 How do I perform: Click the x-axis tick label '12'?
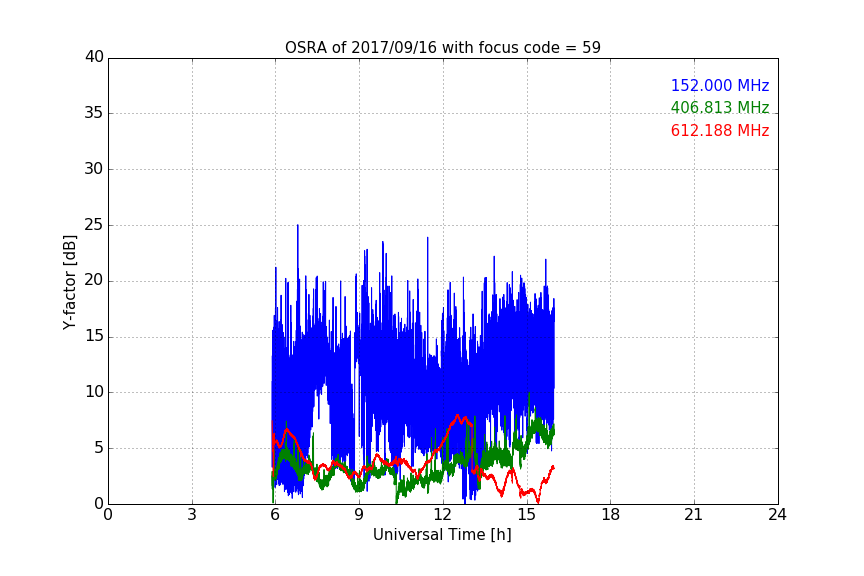point(443,515)
